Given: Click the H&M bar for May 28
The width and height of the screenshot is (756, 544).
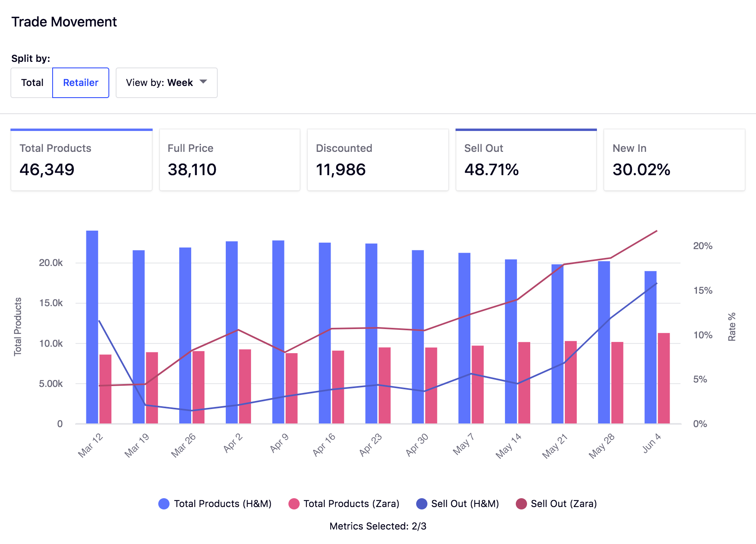Looking at the screenshot, I should click(x=604, y=342).
